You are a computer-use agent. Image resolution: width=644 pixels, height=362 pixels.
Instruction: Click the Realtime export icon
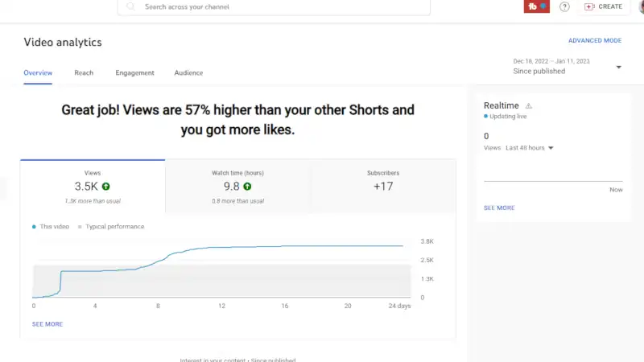click(x=529, y=106)
